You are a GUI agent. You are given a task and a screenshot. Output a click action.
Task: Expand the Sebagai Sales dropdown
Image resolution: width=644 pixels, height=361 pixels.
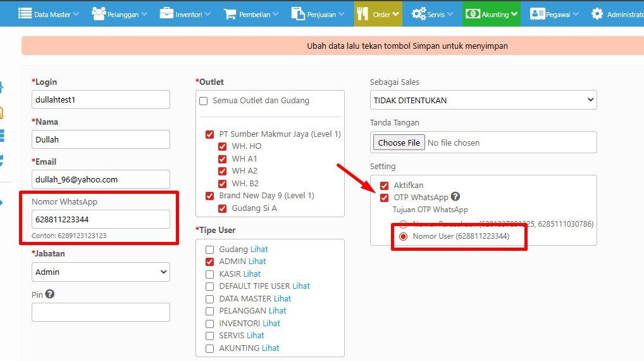(483, 100)
